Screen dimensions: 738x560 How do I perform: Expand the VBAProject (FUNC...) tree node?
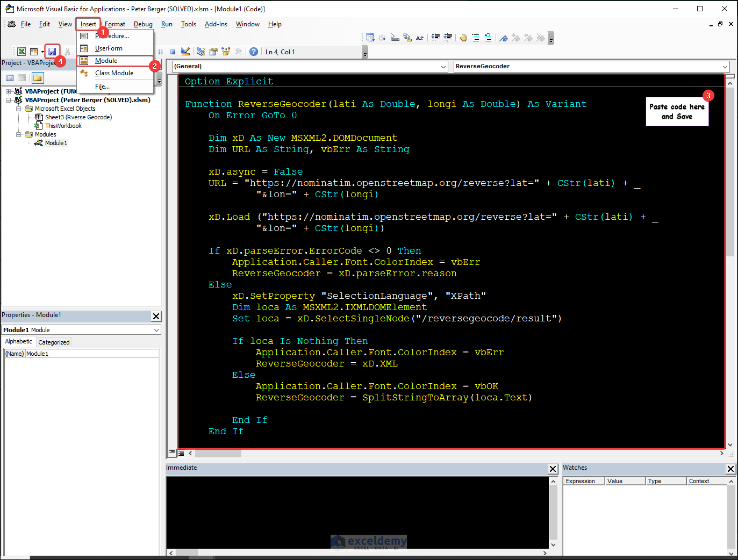[x=9, y=91]
